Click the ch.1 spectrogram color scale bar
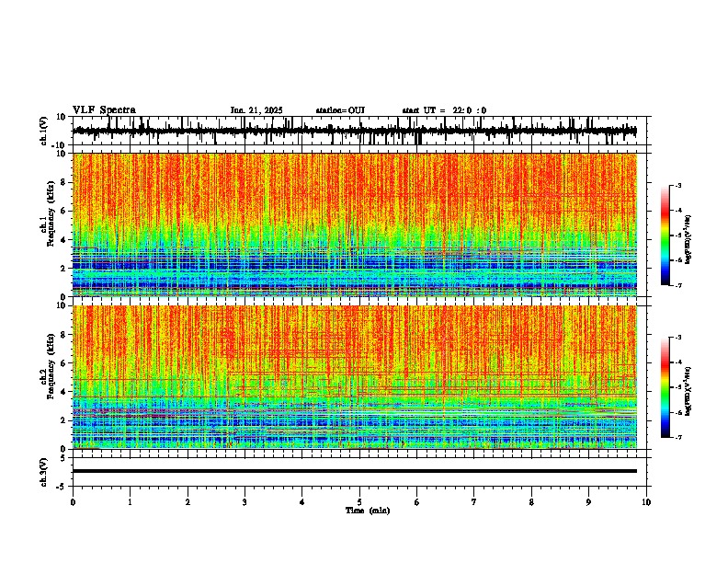728x563 pixels. 665,236
